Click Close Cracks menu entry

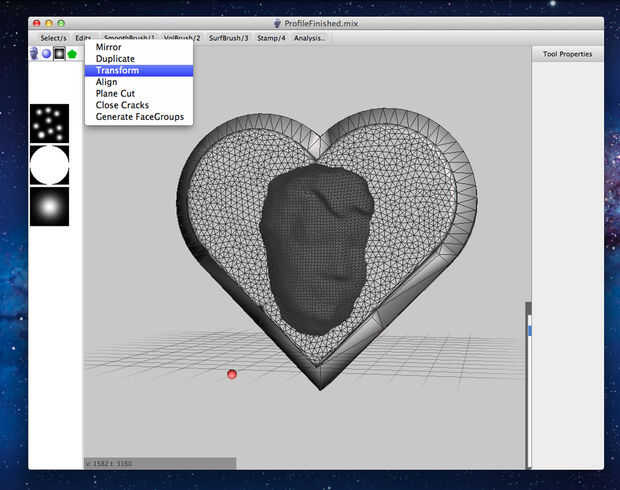(122, 105)
